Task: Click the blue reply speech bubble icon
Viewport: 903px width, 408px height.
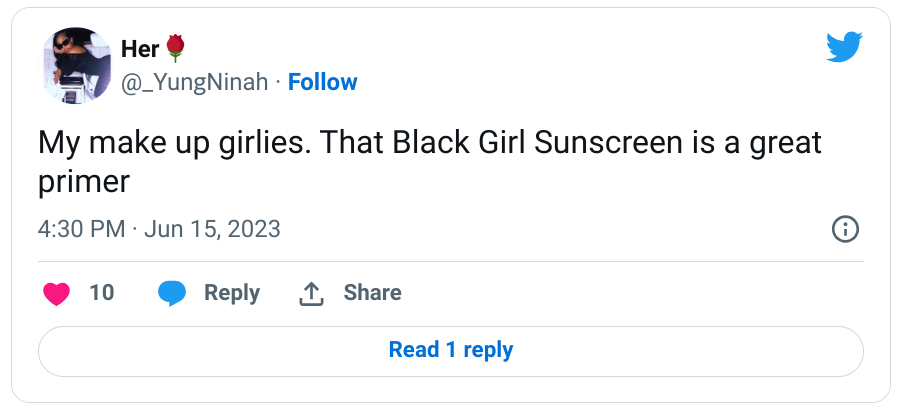Action: (x=172, y=293)
